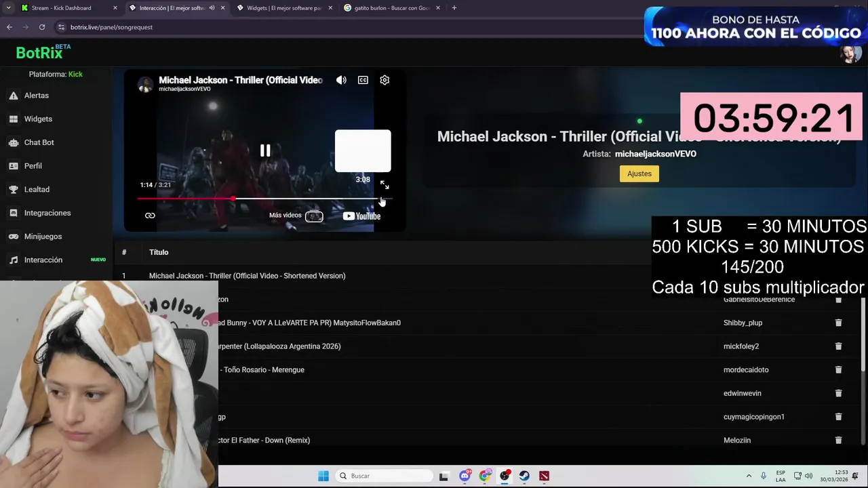Screen dimensions: 868x488
Task: Close the gatito burlon tab
Action: pyautogui.click(x=437, y=8)
